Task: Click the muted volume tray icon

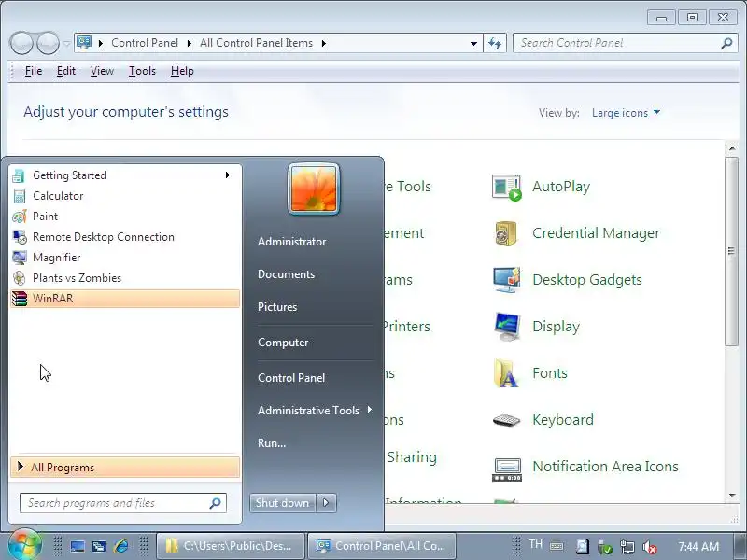Action: [649, 547]
